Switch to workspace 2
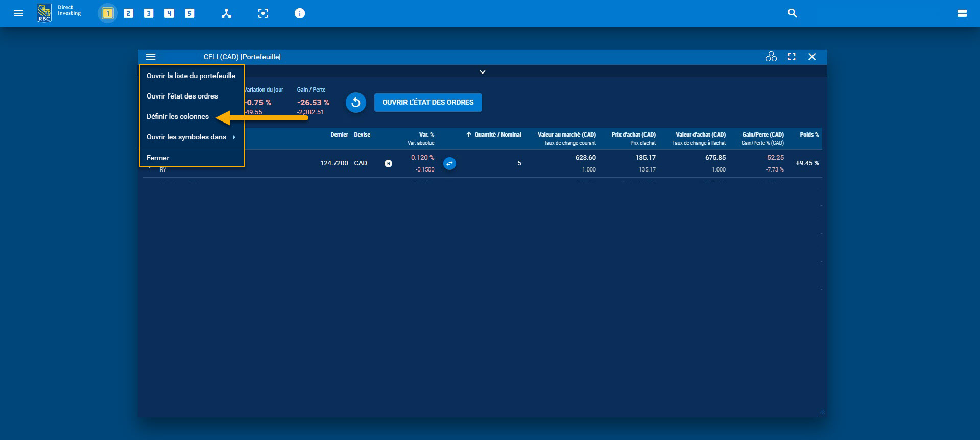Image resolution: width=980 pixels, height=440 pixels. [128, 13]
